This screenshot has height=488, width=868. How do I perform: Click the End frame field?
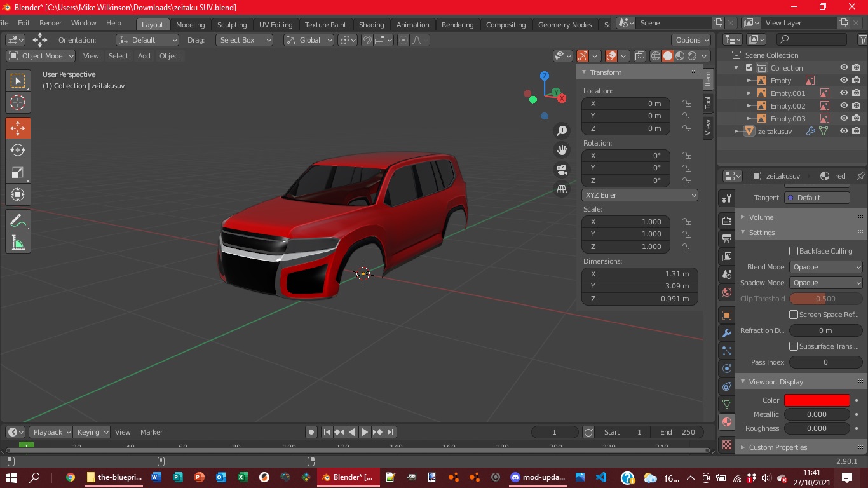point(677,432)
